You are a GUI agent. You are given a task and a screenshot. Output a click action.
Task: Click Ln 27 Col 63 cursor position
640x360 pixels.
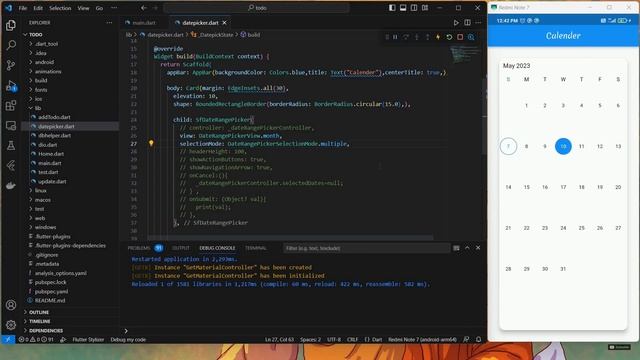279,340
